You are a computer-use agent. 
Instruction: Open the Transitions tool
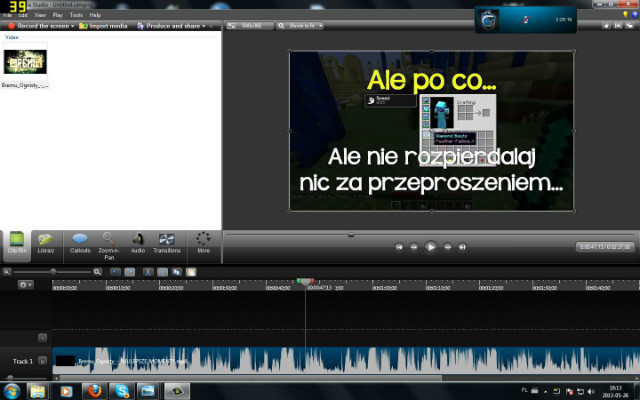pyautogui.click(x=167, y=244)
